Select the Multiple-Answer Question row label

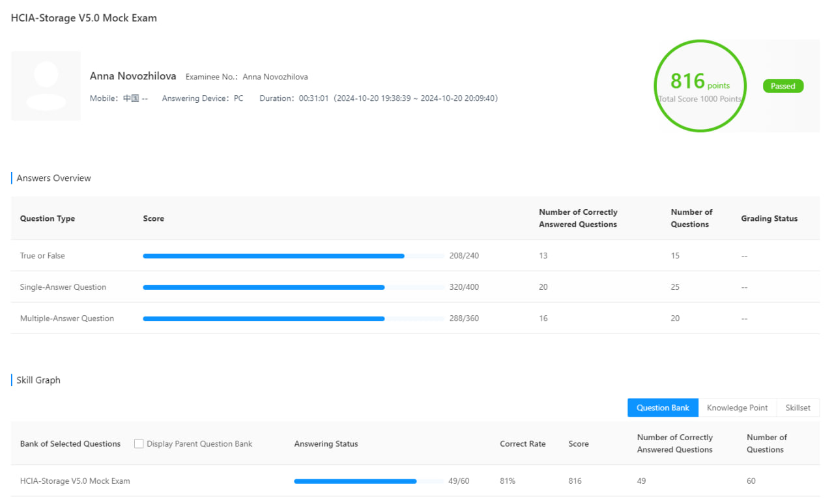66,318
